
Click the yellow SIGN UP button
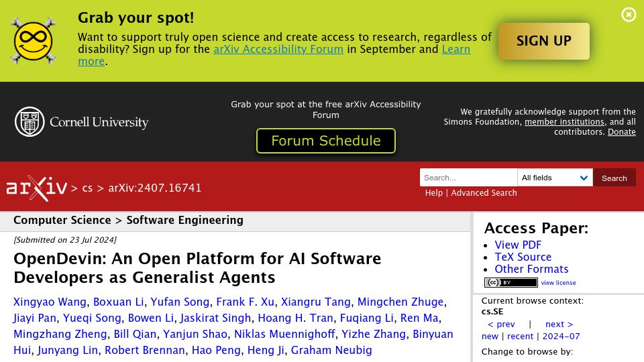tap(544, 41)
